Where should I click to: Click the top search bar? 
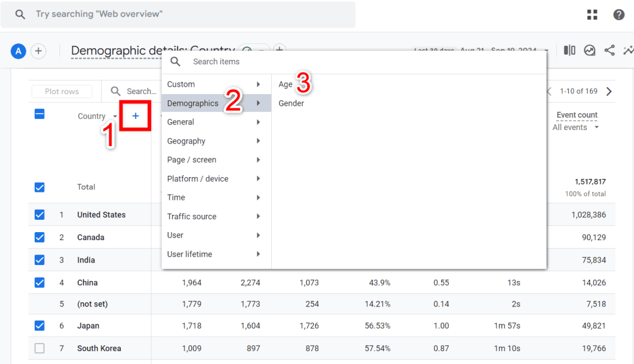click(178, 14)
